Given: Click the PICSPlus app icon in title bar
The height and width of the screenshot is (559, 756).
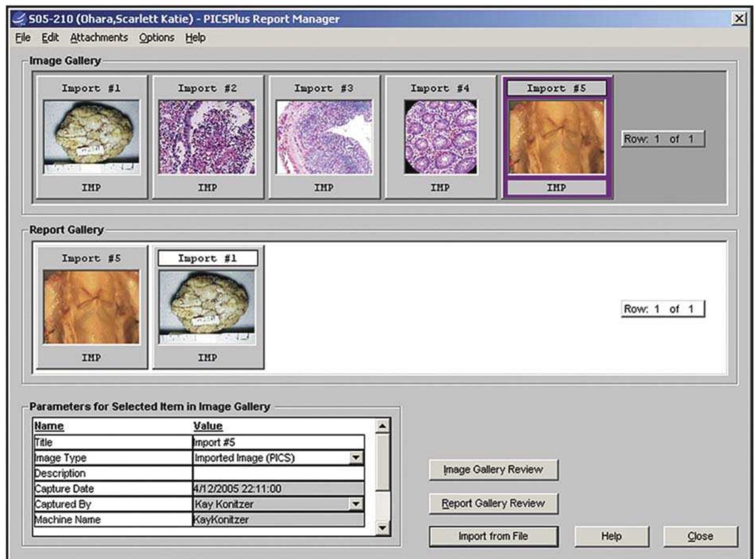Looking at the screenshot, I should [18, 19].
